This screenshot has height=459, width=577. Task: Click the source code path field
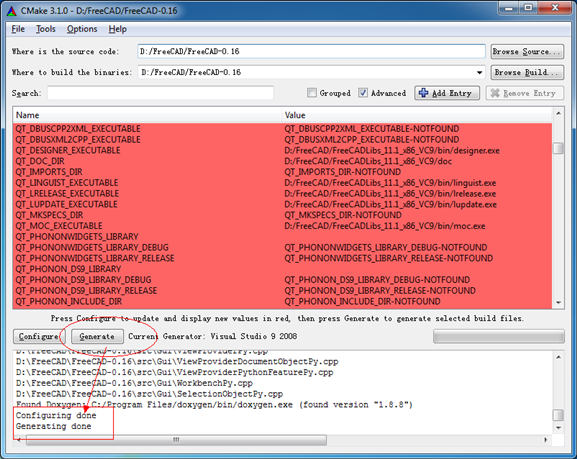[311, 52]
